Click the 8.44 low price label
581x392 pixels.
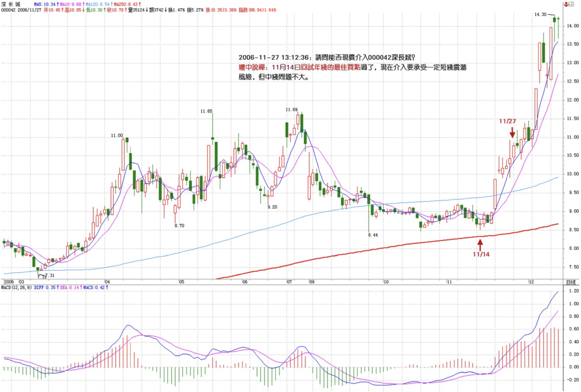click(x=373, y=235)
